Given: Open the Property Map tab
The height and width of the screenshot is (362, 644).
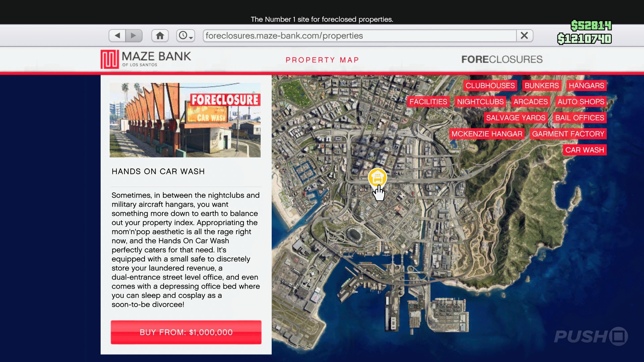Looking at the screenshot, I should click(x=322, y=60).
